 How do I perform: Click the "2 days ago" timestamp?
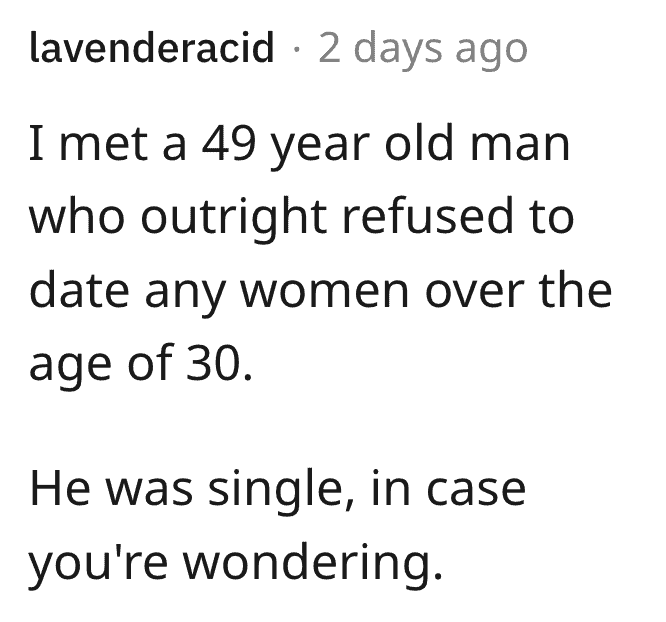(423, 50)
